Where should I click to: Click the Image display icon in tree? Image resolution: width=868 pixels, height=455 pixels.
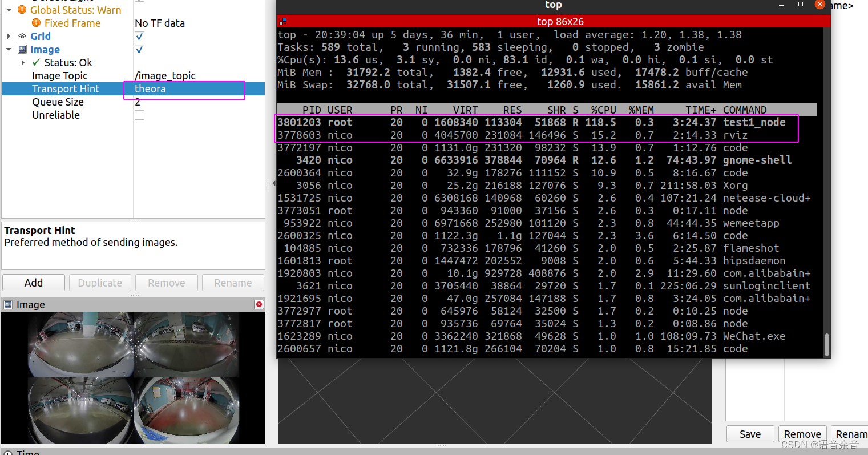22,49
